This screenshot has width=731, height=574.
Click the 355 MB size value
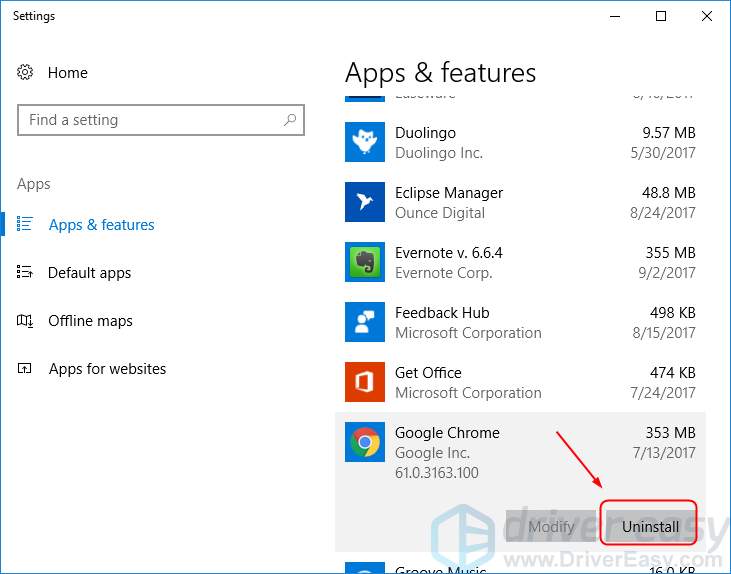(x=670, y=253)
